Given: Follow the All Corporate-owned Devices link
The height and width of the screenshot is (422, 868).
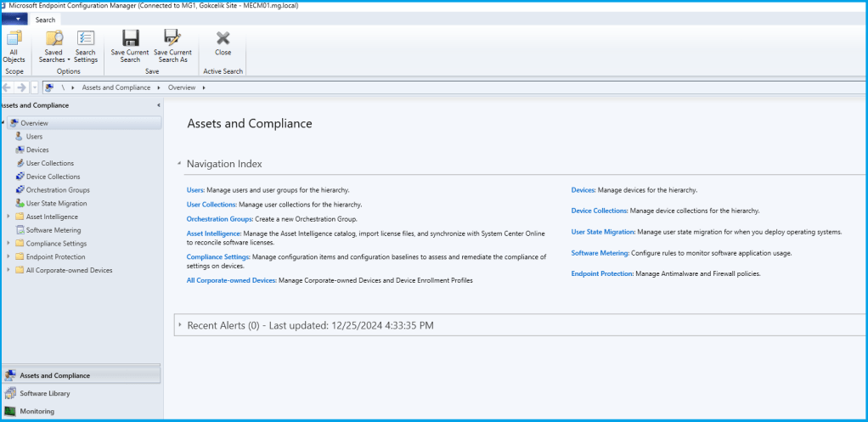Looking at the screenshot, I should (x=231, y=279).
